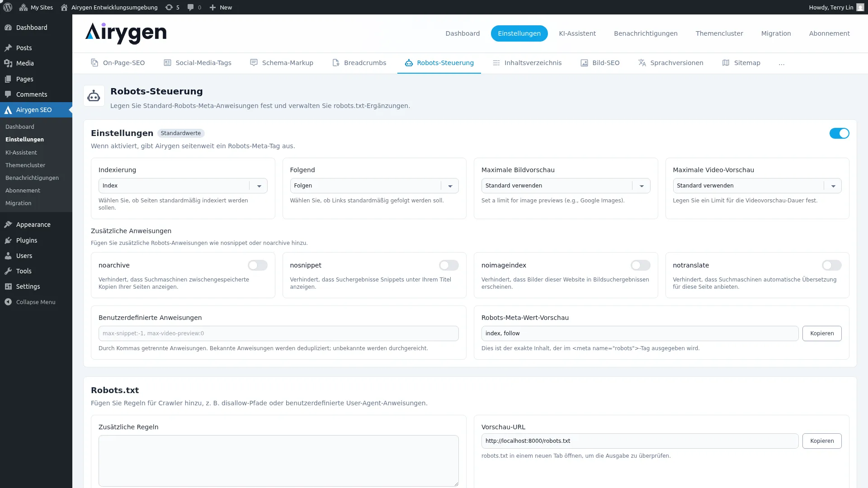Click the Robots-Meta-Wert-Vorschau text field

pyautogui.click(x=640, y=333)
